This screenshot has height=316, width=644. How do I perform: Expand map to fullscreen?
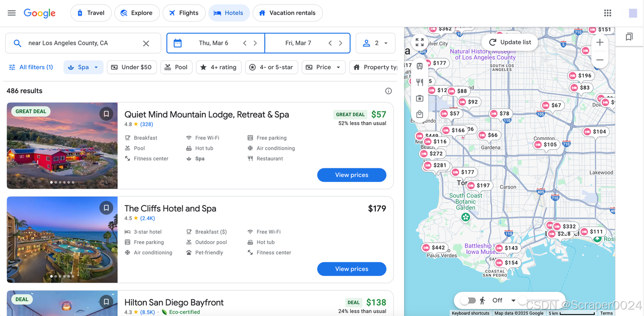coord(420,43)
